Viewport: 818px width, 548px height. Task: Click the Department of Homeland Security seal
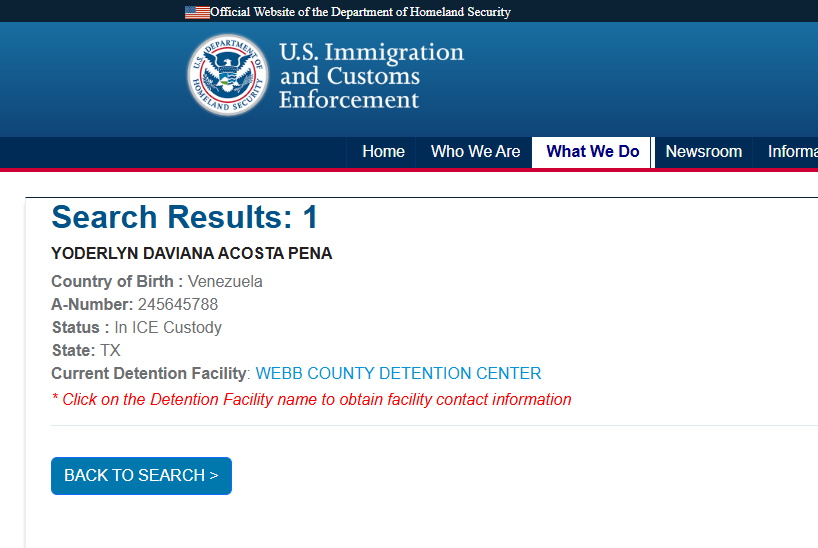[228, 75]
